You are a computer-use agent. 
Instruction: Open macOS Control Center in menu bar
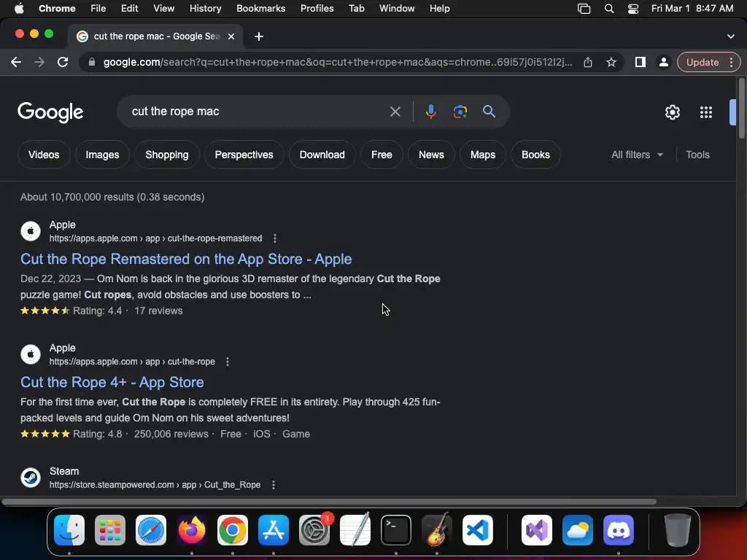(632, 9)
